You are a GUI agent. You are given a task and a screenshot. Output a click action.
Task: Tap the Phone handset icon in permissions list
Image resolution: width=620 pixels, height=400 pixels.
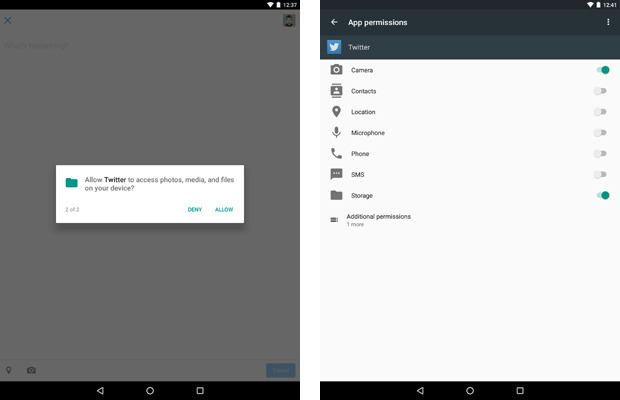(x=336, y=153)
